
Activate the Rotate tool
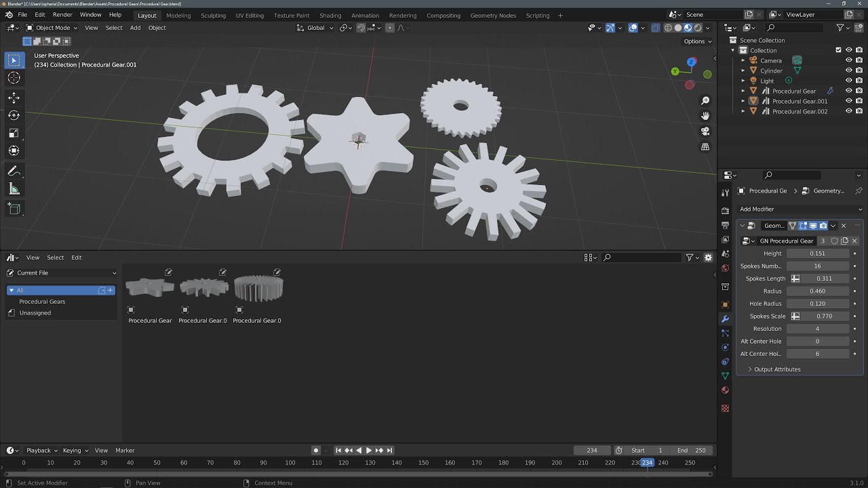[14, 115]
